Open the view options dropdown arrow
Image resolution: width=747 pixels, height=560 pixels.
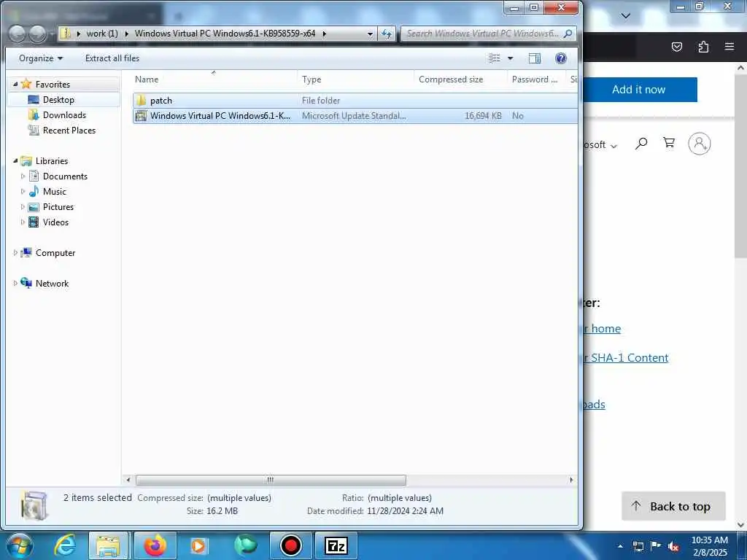pyautogui.click(x=510, y=58)
